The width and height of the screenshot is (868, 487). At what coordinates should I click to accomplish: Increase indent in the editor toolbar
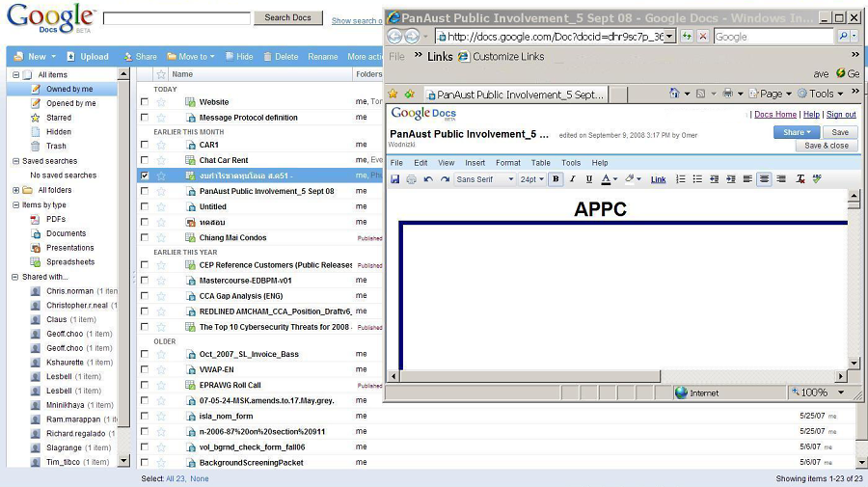(731, 179)
